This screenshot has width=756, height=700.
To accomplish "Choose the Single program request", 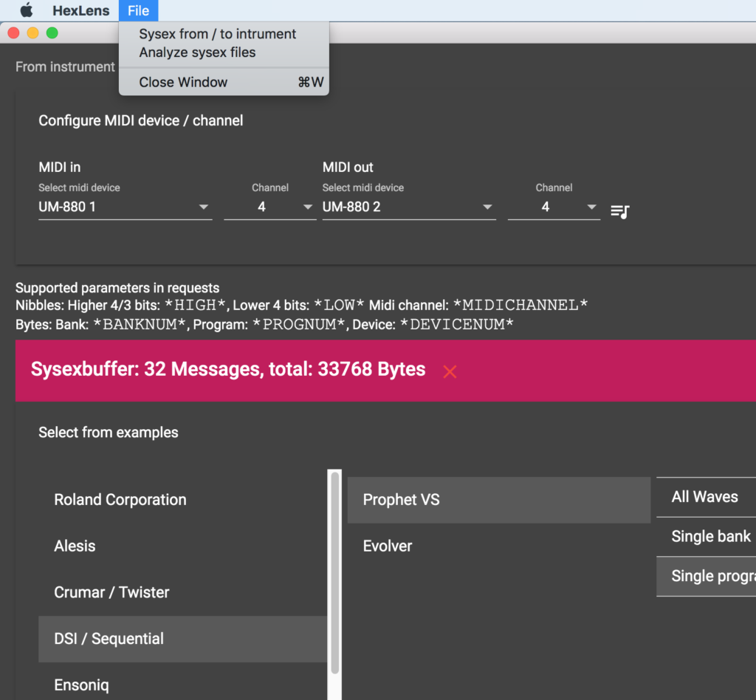I will coord(706,576).
